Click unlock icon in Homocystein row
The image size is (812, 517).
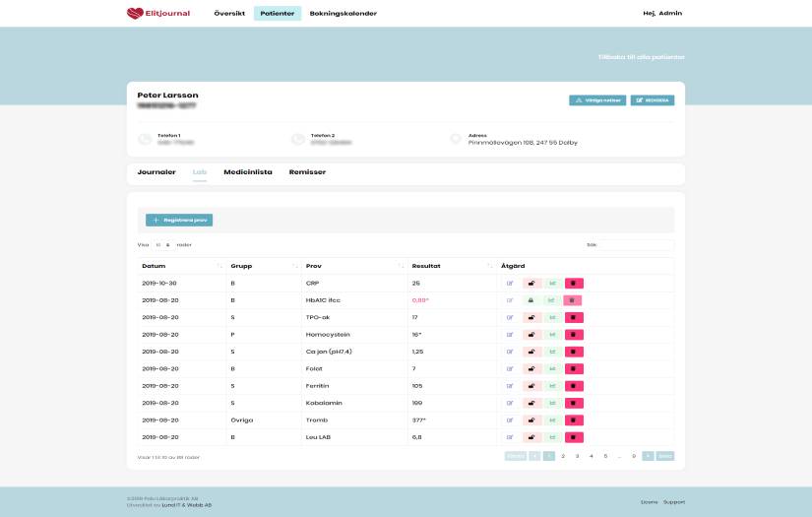[x=531, y=335]
